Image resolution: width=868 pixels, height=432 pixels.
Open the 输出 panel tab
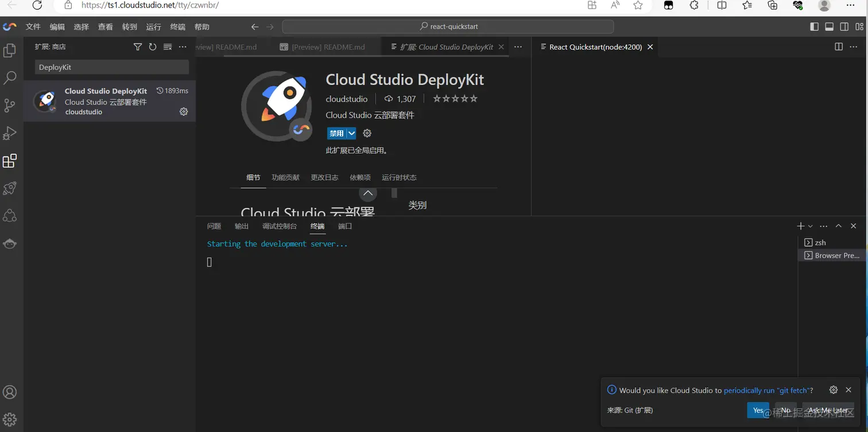point(242,226)
